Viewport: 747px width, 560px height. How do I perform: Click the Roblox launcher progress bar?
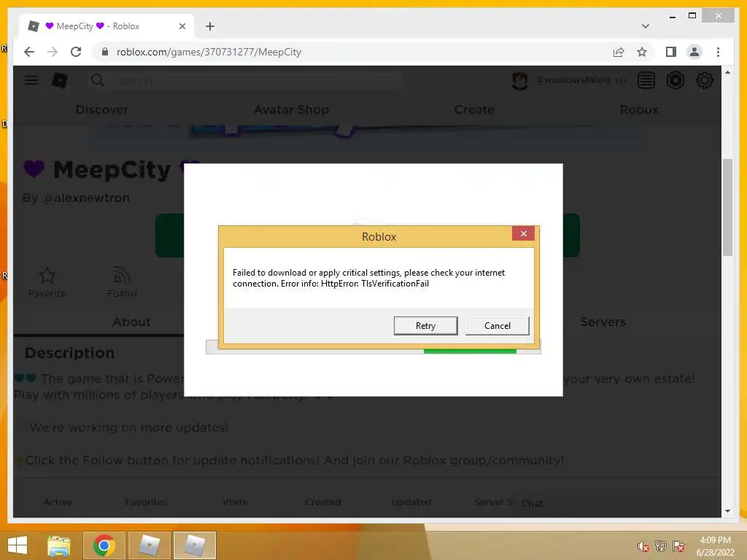373,351
